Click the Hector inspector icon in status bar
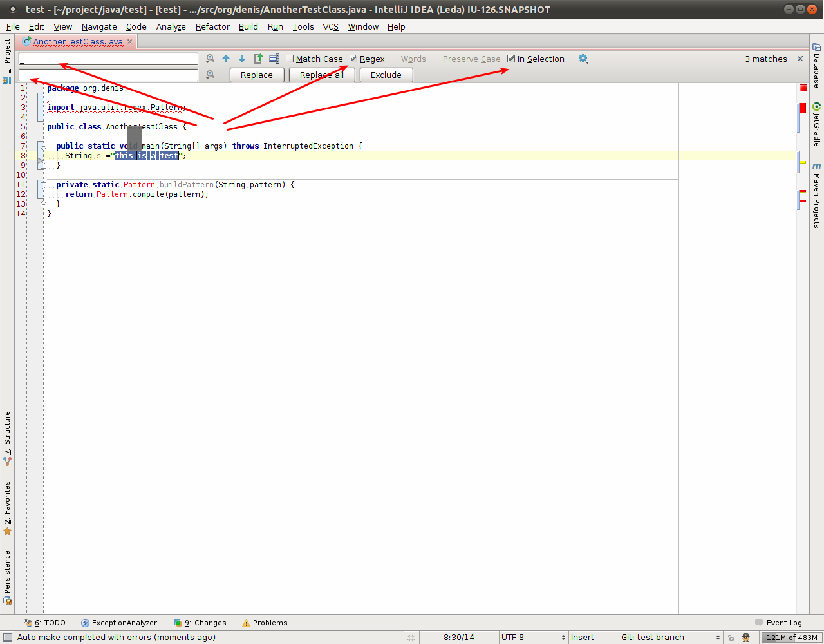This screenshot has height=644, width=824. pos(745,638)
